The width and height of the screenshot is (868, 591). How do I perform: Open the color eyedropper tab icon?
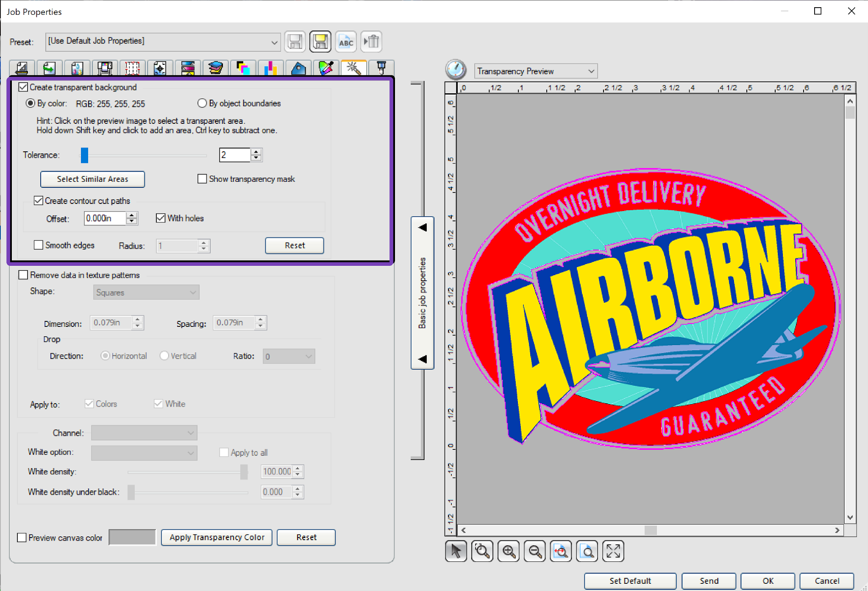tap(326, 68)
